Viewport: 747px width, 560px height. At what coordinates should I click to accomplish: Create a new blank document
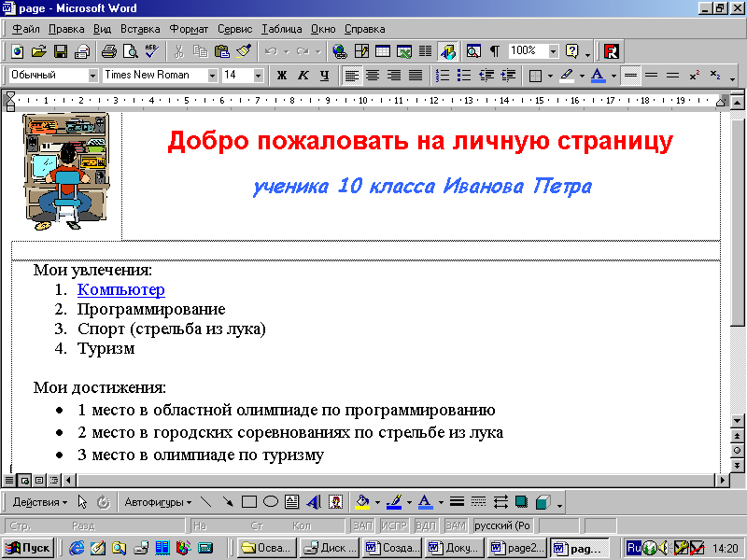(18, 51)
